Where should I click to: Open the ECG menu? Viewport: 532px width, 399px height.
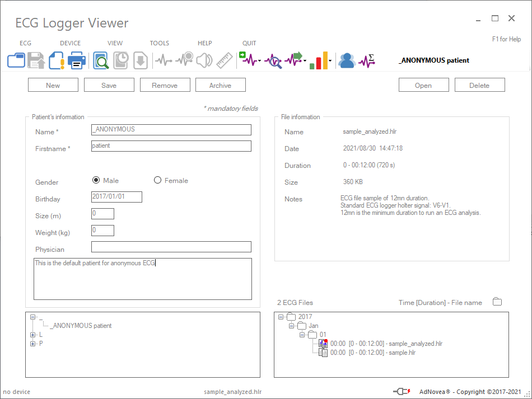(25, 43)
